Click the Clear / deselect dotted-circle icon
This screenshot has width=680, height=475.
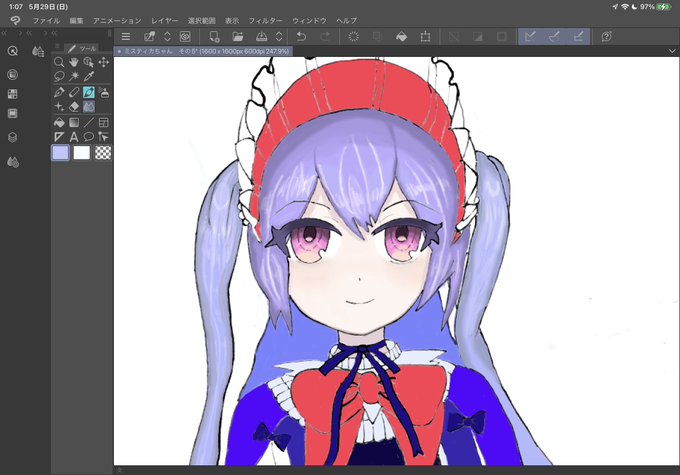(353, 37)
